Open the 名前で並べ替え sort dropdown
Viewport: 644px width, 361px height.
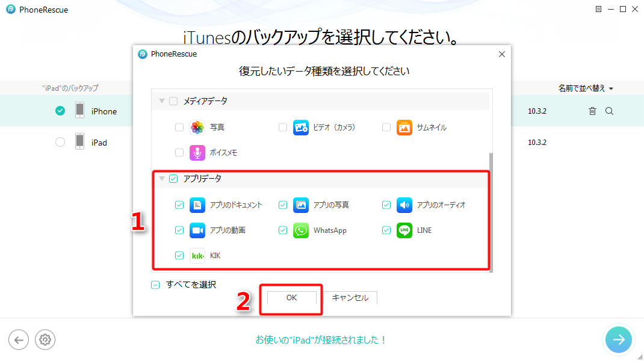585,88
